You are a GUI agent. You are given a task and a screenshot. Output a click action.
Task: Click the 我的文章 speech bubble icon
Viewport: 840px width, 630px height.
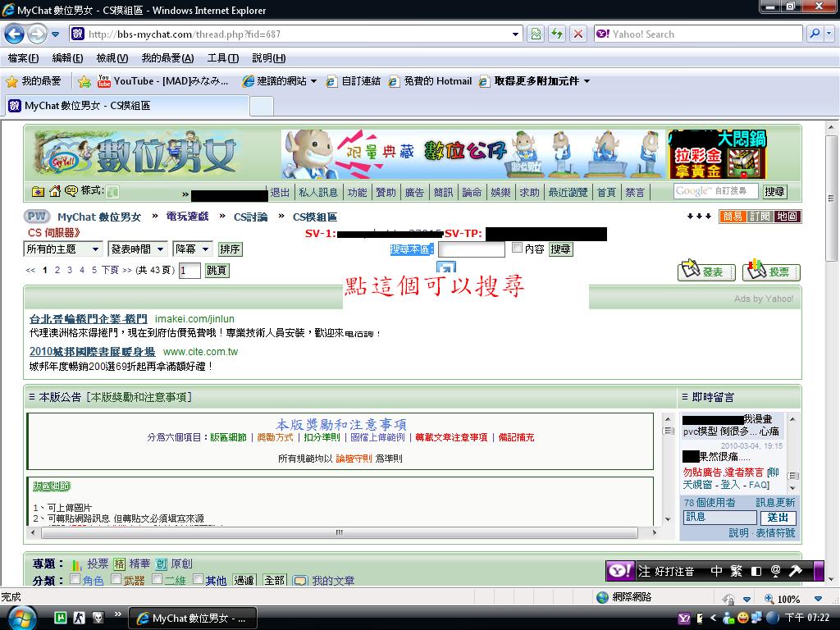300,581
